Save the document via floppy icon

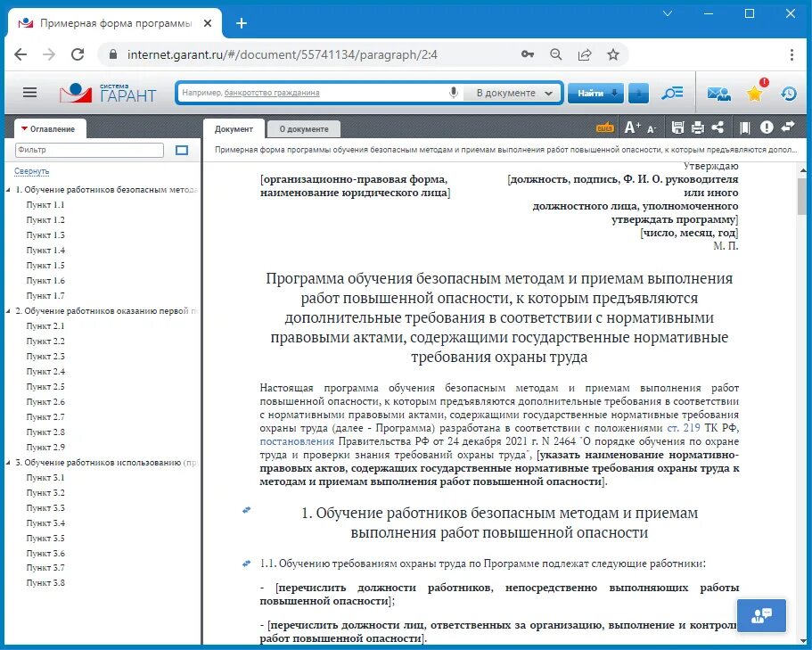[x=677, y=128]
